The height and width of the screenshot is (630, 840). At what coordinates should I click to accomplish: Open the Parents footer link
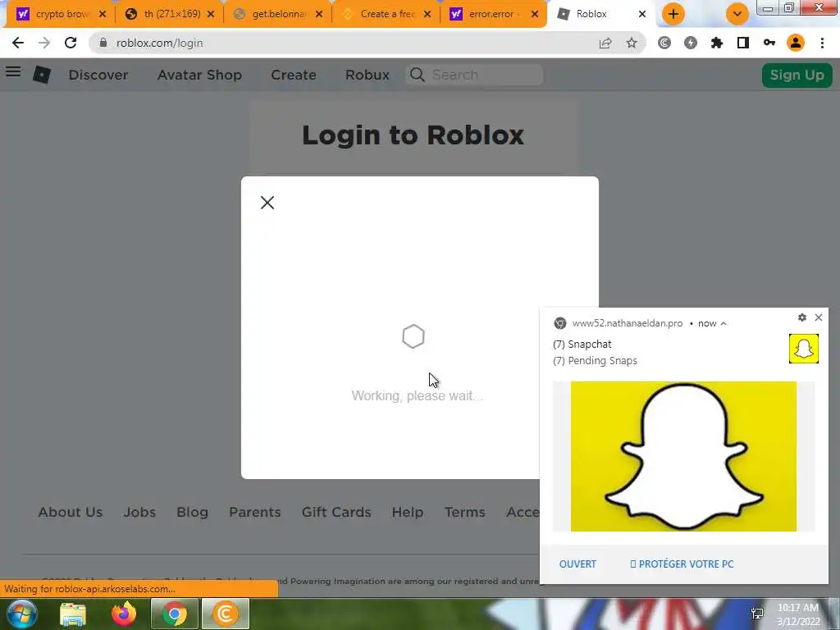click(254, 512)
